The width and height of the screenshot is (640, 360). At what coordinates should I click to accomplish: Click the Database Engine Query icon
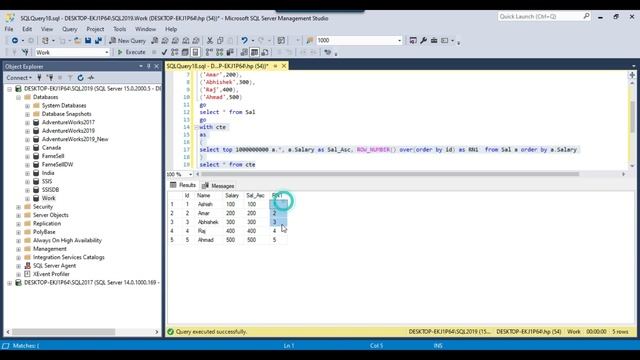(x=155, y=40)
